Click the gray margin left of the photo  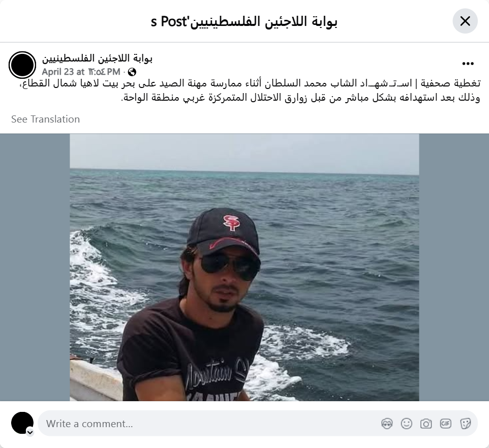pos(35,267)
